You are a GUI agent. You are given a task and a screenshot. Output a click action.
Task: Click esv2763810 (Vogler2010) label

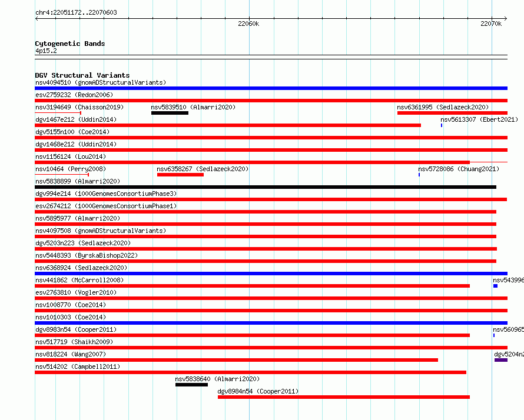76,292
